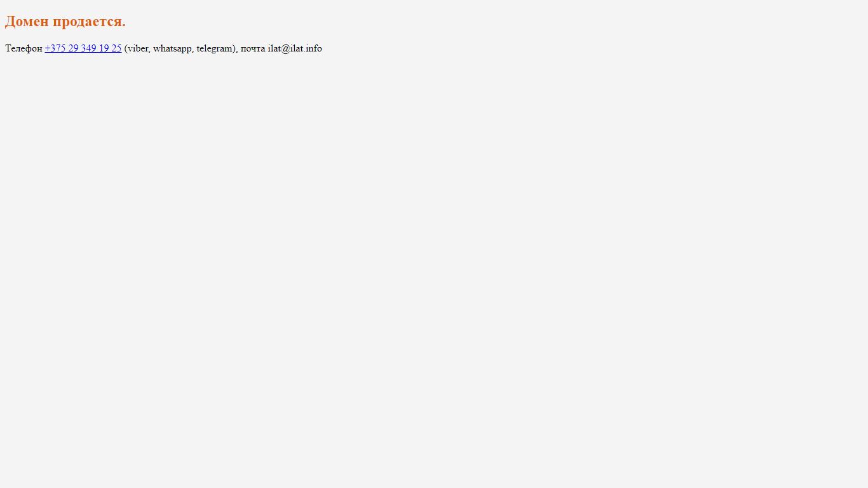Image resolution: width=868 pixels, height=488 pixels.
Task: Open the +375 29 349 19 25 phone link
Action: pos(83,48)
